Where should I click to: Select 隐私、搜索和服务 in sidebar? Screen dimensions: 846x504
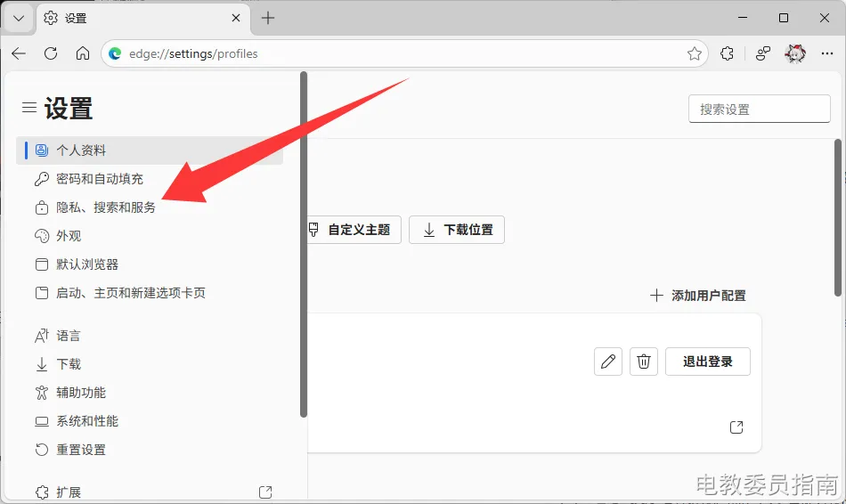[x=105, y=207]
